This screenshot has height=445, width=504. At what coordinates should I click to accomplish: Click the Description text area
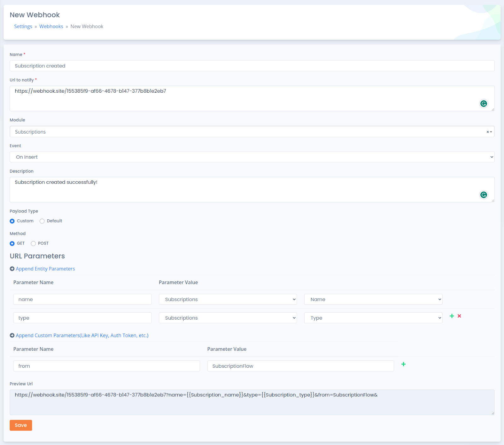pyautogui.click(x=252, y=189)
